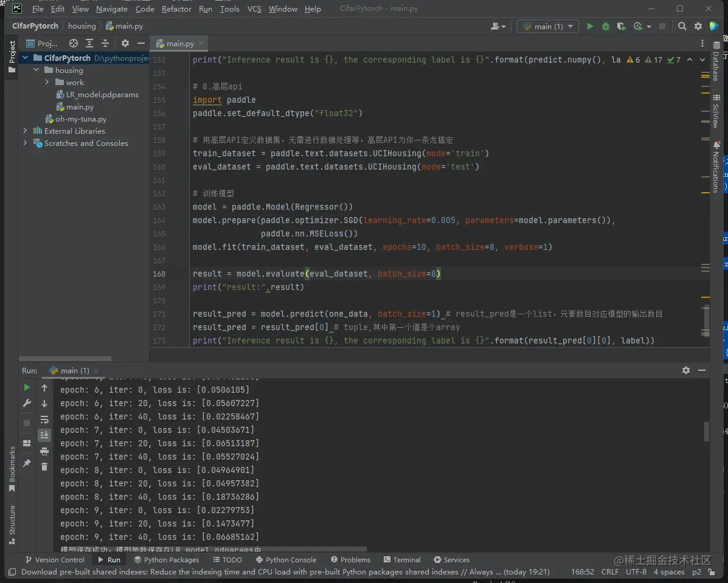
Task: Open Python Packages tool window
Action: [x=166, y=559]
